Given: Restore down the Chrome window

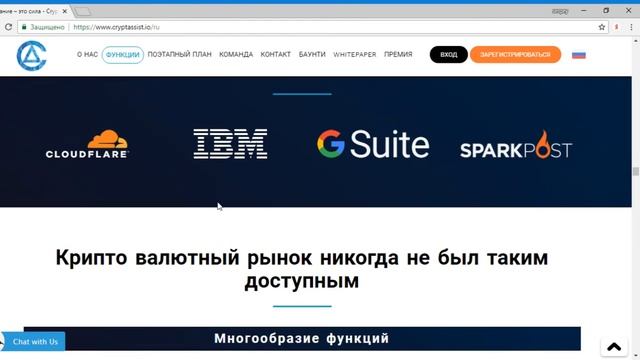Looking at the screenshot, I should coord(606,11).
